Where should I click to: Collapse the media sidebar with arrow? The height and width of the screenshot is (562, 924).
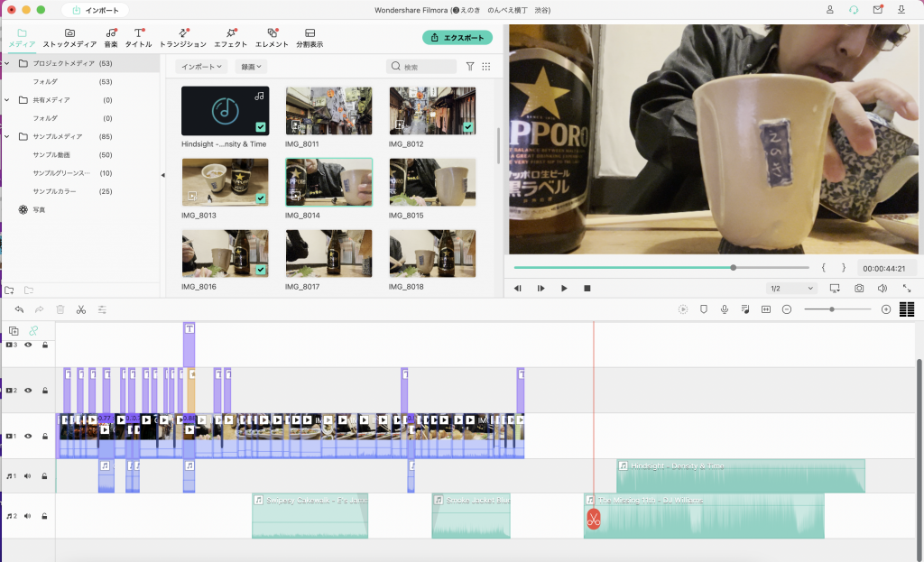162,175
